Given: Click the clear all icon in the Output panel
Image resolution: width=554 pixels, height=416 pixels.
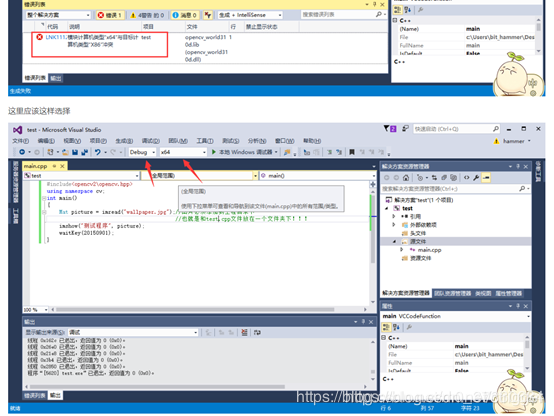Looking at the screenshot, I should [x=244, y=332].
